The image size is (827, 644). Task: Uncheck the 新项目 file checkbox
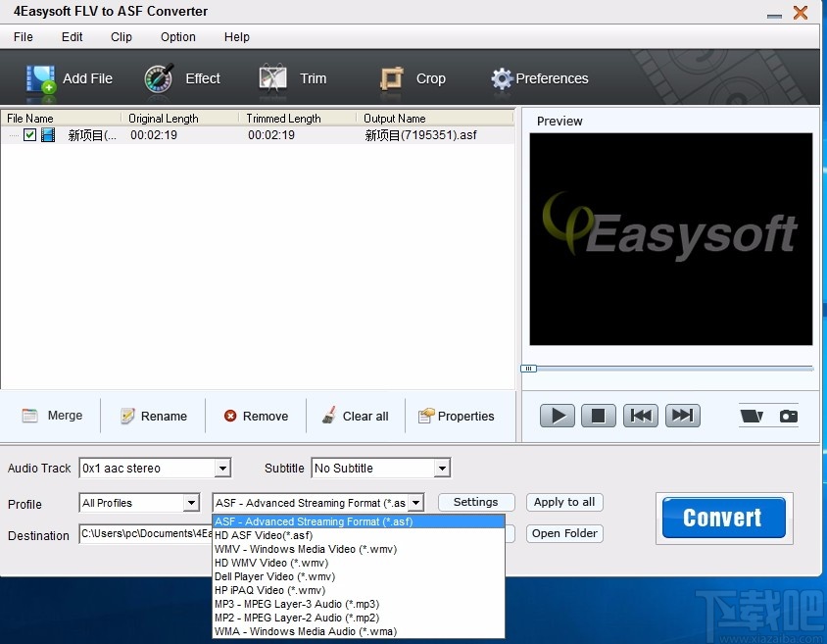tap(29, 134)
